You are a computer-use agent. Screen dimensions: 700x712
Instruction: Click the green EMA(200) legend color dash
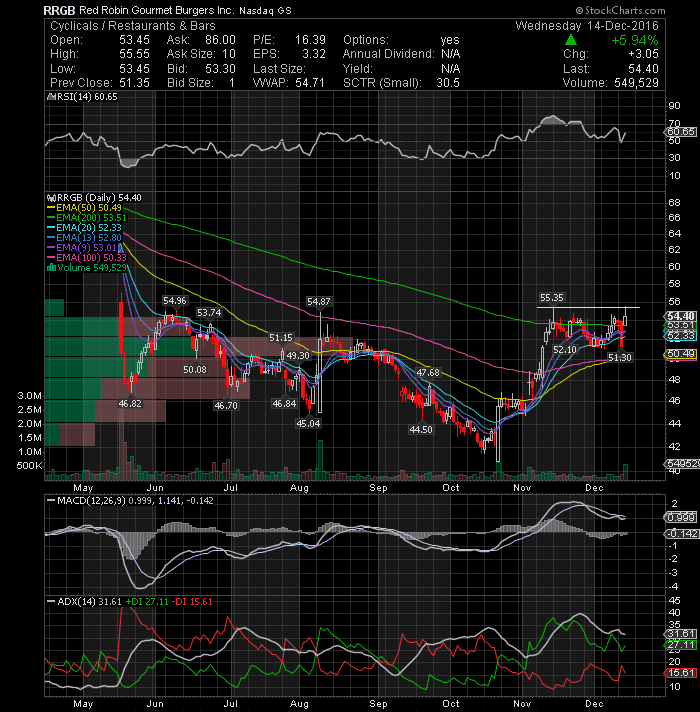[51, 218]
